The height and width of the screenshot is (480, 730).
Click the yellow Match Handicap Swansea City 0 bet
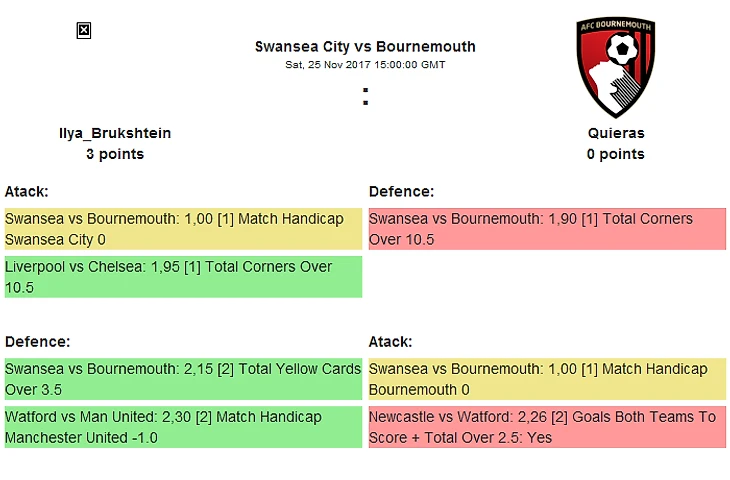[183, 229]
